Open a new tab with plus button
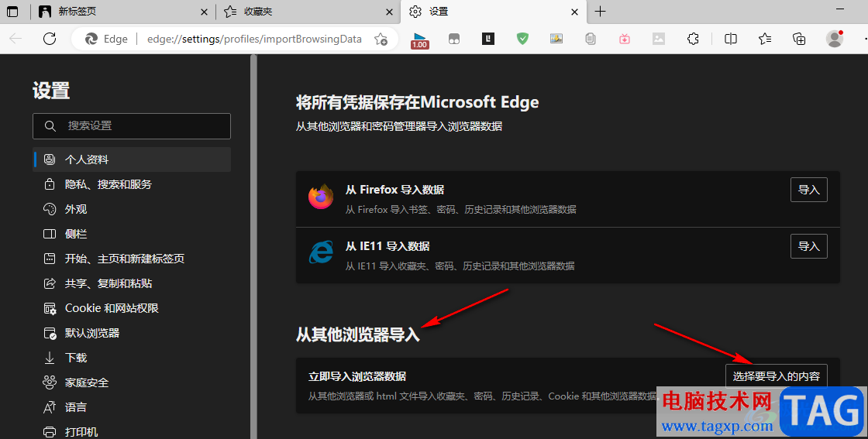The width and height of the screenshot is (868, 439). click(x=600, y=12)
